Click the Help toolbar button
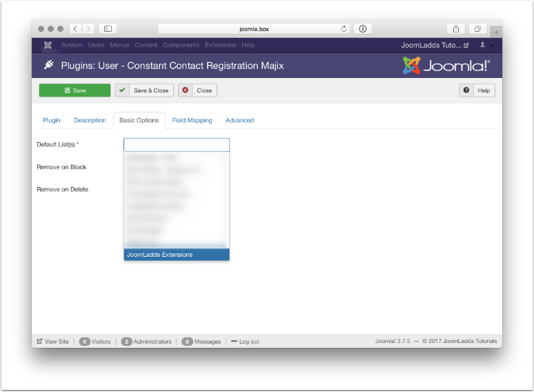The width and height of the screenshot is (534, 392). [x=477, y=90]
